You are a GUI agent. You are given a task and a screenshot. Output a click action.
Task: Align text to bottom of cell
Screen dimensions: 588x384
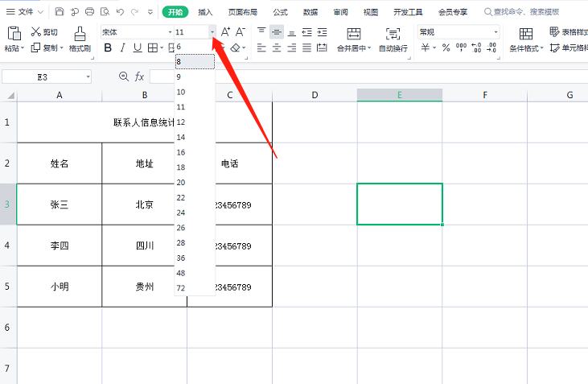click(x=292, y=32)
